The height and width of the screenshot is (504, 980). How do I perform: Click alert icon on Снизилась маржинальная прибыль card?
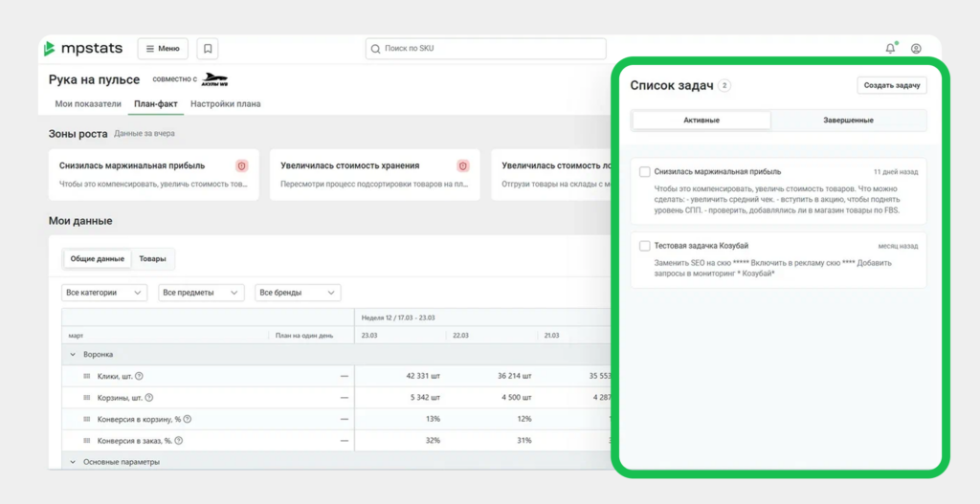tap(242, 165)
